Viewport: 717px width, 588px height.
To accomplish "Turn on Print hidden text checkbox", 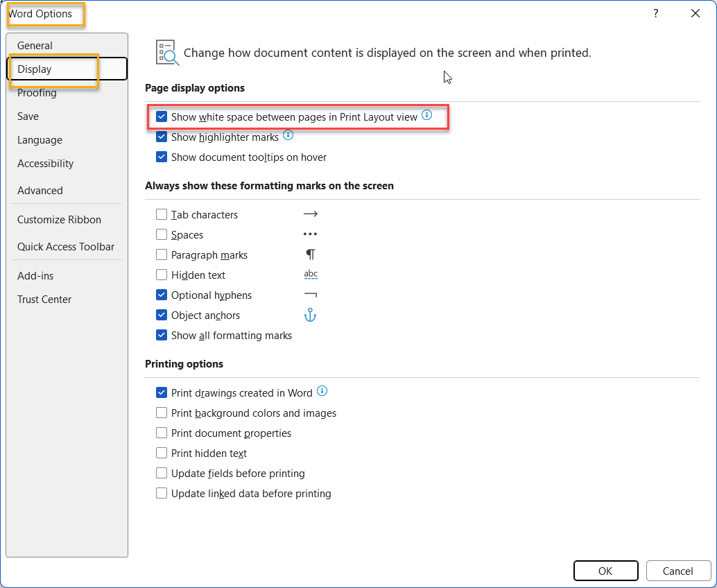I will tap(162, 453).
